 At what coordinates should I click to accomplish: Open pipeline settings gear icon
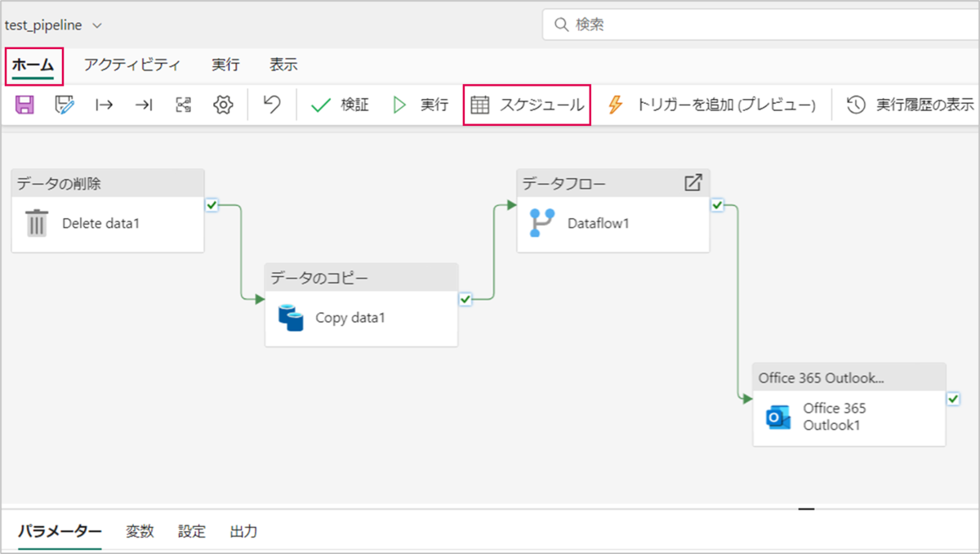223,105
